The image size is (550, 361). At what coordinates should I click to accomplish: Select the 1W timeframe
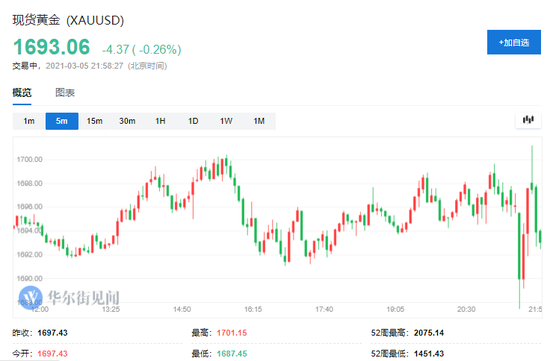click(226, 121)
